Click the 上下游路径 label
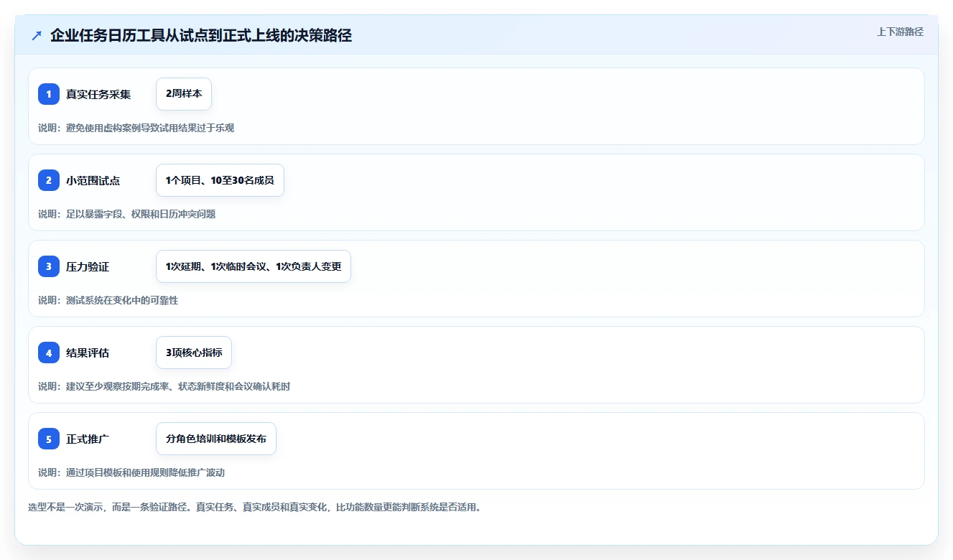 [900, 32]
